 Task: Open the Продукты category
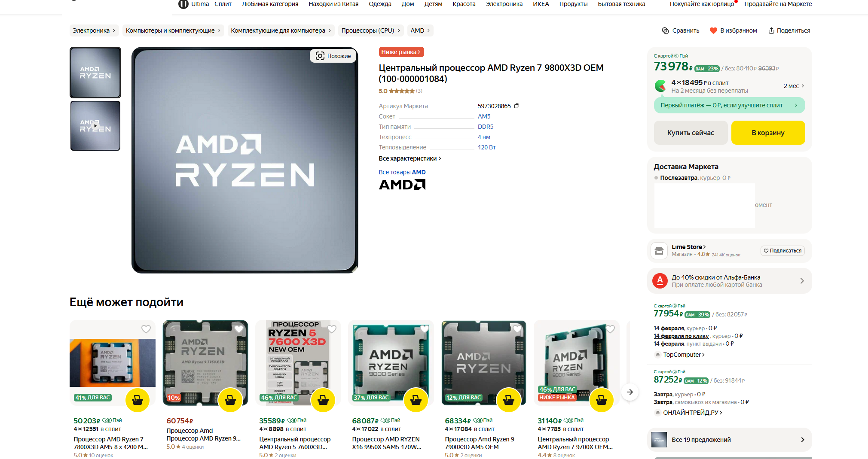click(573, 4)
